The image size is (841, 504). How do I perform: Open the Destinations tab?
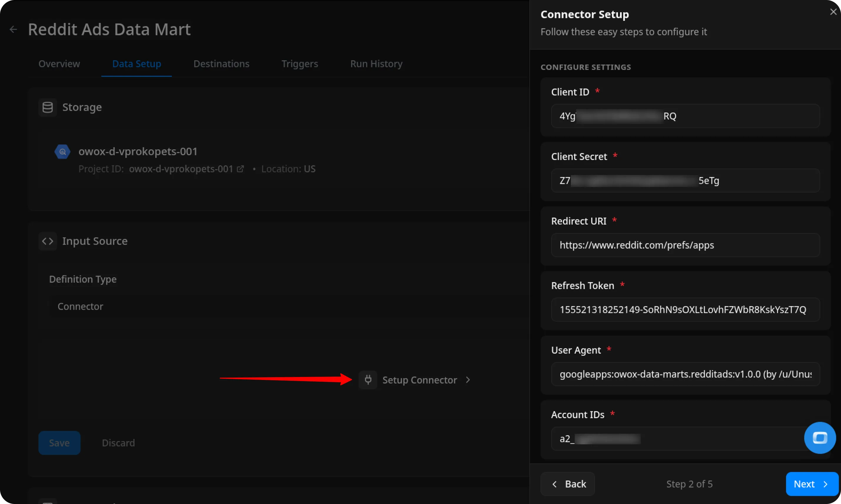tap(221, 64)
